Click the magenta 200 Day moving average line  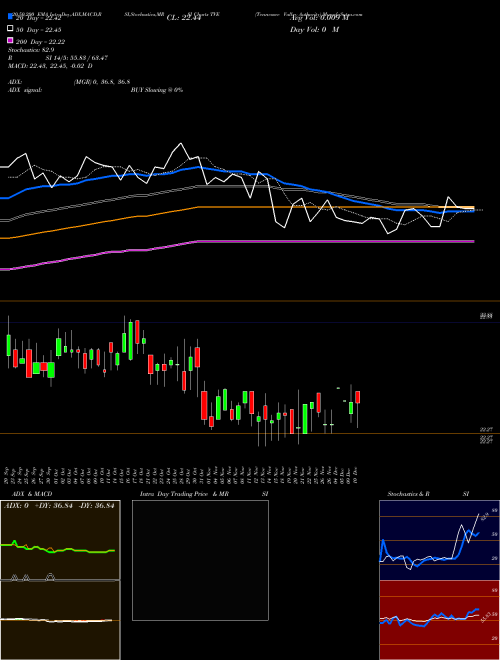click(x=237, y=242)
